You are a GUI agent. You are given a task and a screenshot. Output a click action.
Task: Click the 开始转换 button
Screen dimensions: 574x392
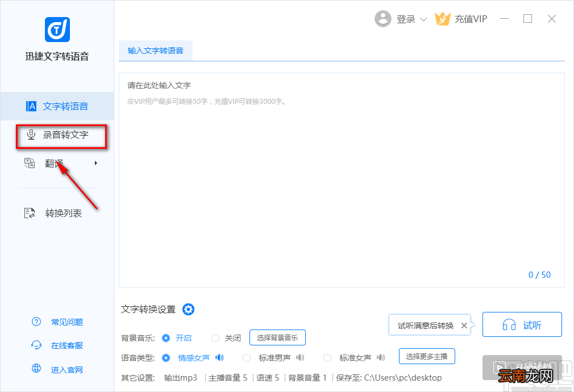point(522,368)
